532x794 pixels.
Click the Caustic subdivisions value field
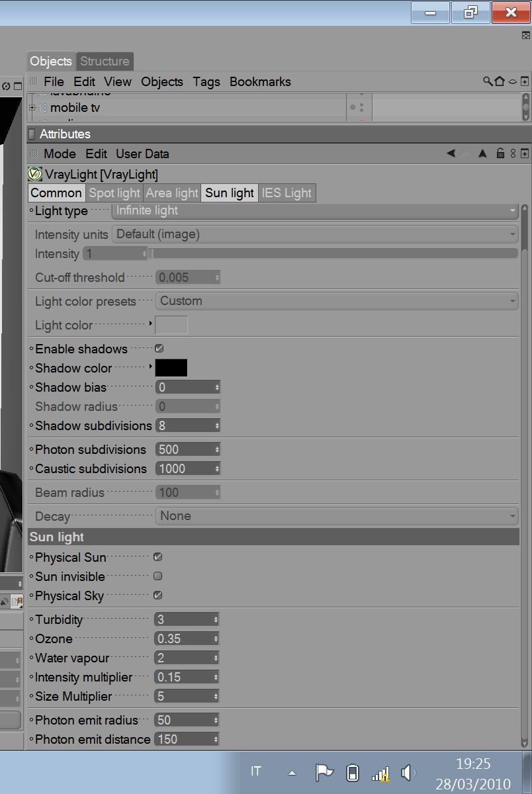pos(188,468)
